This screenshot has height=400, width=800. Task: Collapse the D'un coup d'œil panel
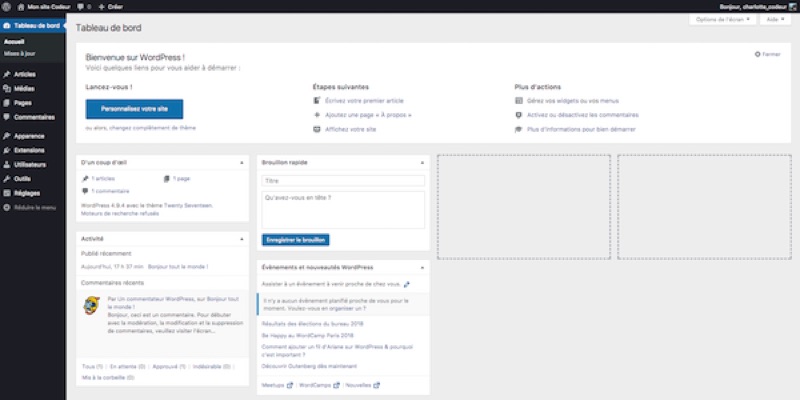241,160
